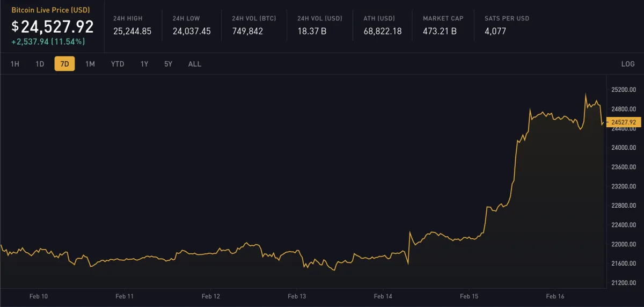The width and height of the screenshot is (644, 307).
Task: Click the 24H HIGH value 25,244.85
Action: [x=132, y=31]
